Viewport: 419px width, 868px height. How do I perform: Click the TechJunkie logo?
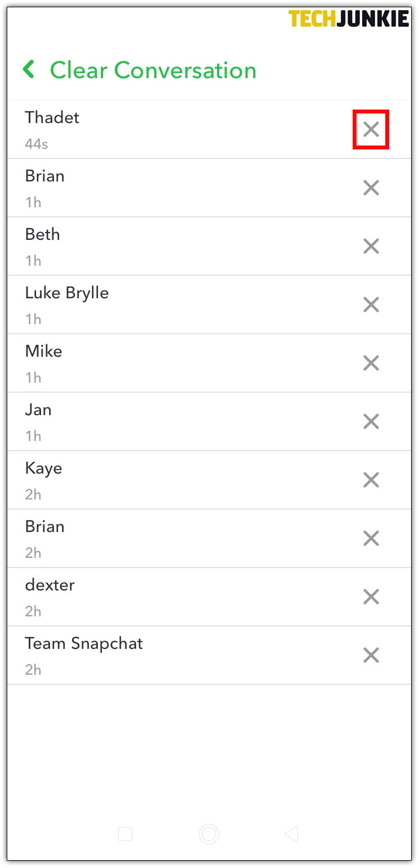(349, 19)
